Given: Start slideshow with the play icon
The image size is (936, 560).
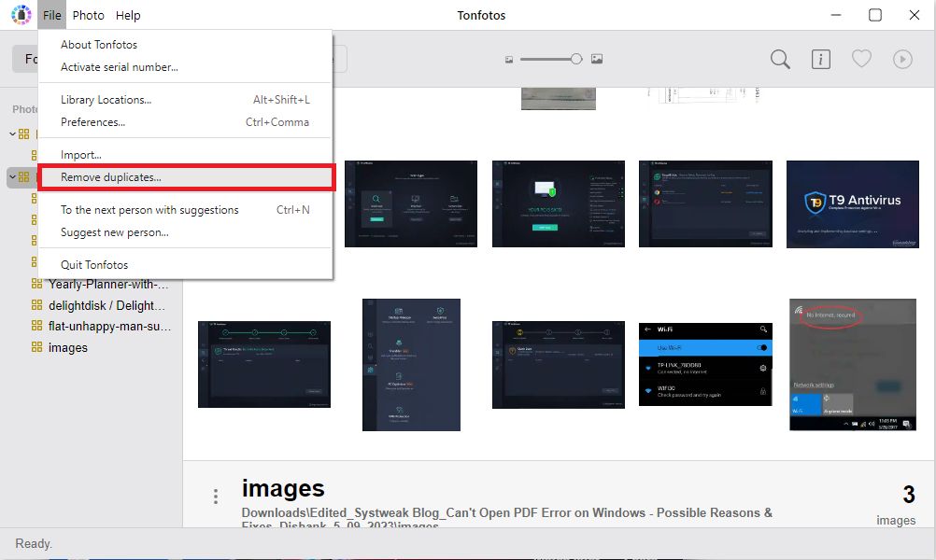Looking at the screenshot, I should [x=901, y=59].
